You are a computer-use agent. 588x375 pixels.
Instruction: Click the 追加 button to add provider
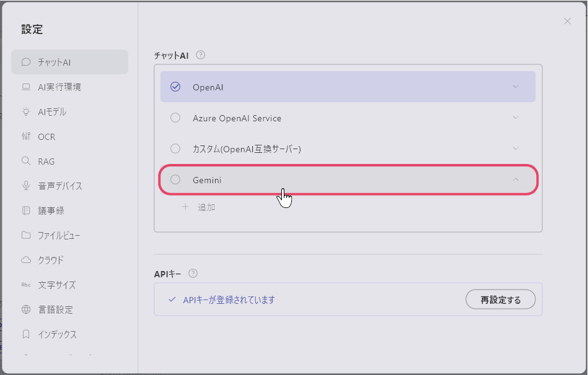coord(199,207)
